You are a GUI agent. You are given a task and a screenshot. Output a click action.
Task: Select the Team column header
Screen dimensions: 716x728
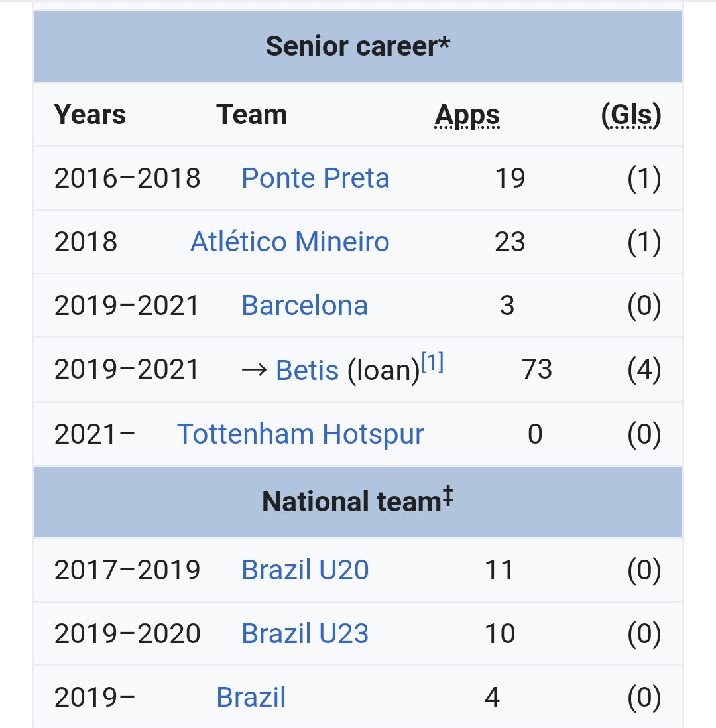tap(252, 115)
